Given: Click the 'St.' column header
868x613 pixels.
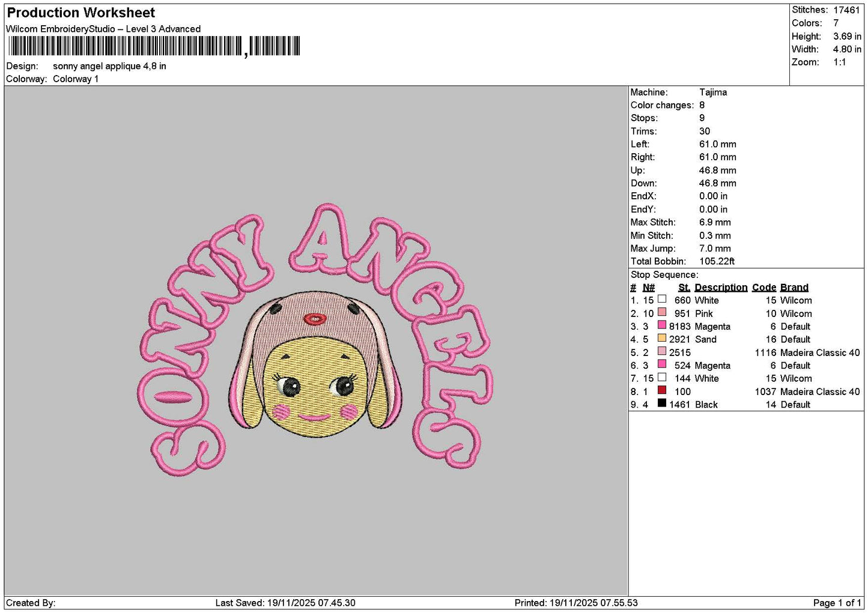Looking at the screenshot, I should [x=684, y=288].
